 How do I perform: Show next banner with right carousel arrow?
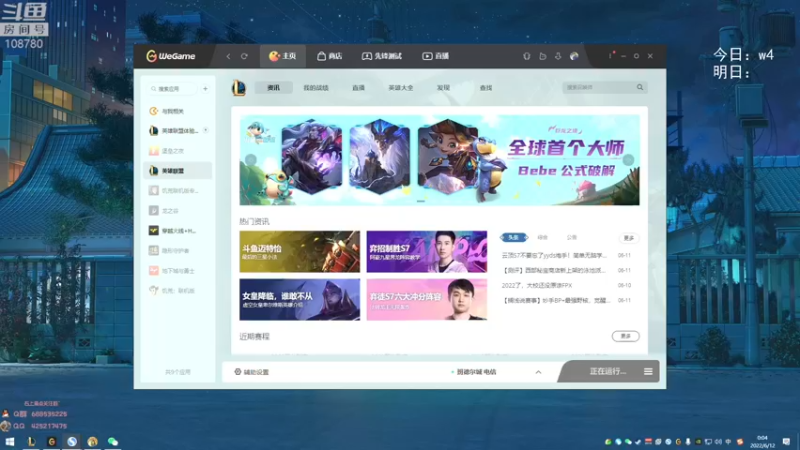tap(628, 160)
